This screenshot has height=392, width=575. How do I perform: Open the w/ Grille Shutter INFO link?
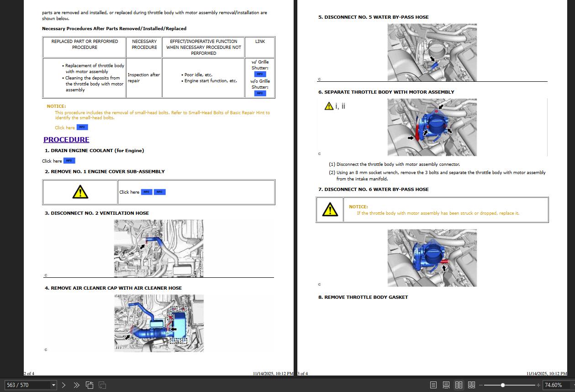click(x=260, y=74)
